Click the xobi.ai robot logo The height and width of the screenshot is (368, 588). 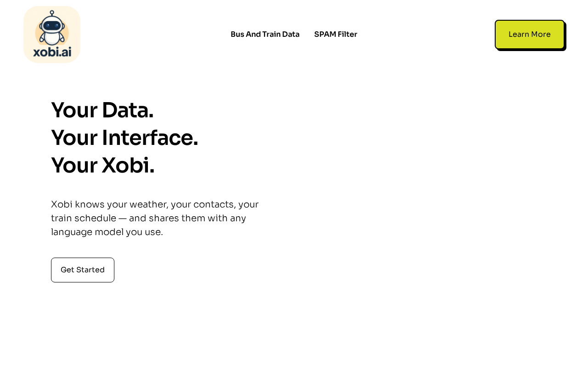pos(52,34)
